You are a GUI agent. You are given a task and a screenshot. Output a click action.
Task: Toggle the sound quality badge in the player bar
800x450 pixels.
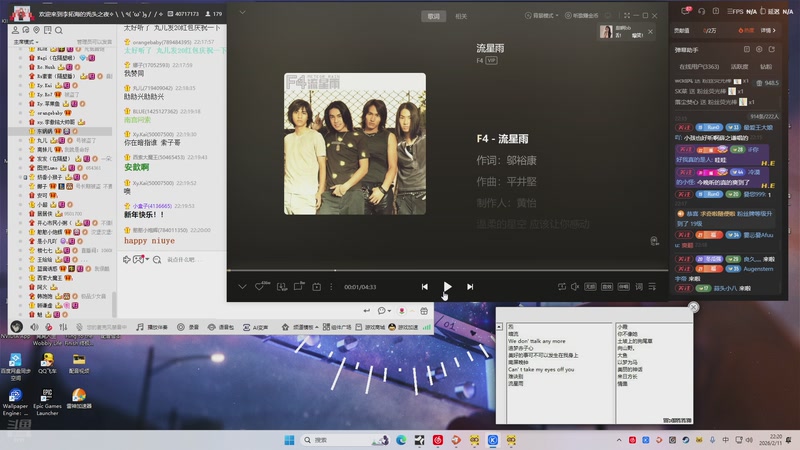point(590,287)
